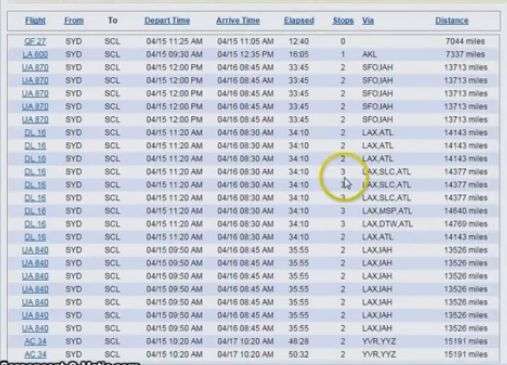The width and height of the screenshot is (507, 365).
Task: Open flight QF 27 details
Action: (35, 41)
